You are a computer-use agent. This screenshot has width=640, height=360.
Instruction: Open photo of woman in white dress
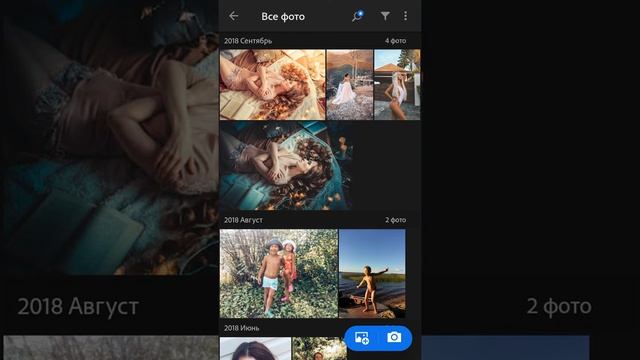350,84
